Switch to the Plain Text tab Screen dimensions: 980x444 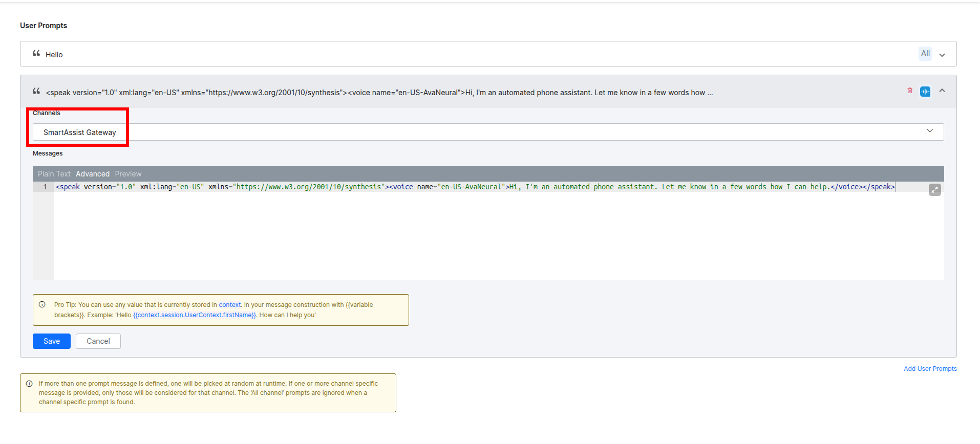point(54,174)
